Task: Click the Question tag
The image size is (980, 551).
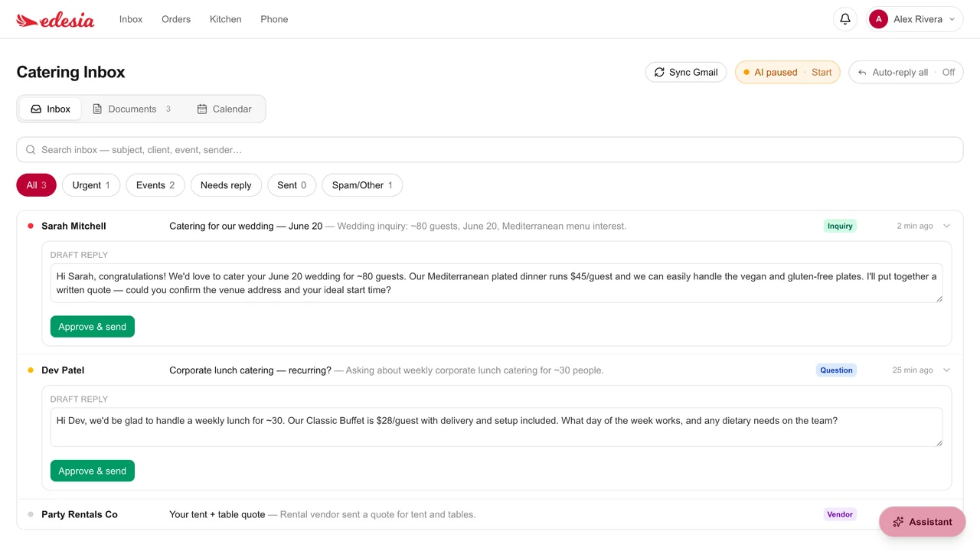Action: 836,370
